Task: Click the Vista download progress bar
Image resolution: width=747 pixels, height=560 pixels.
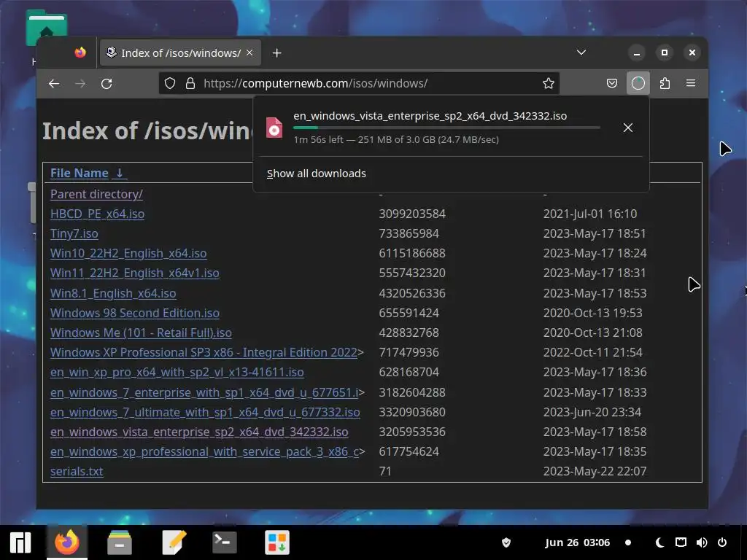Action: tap(446, 128)
